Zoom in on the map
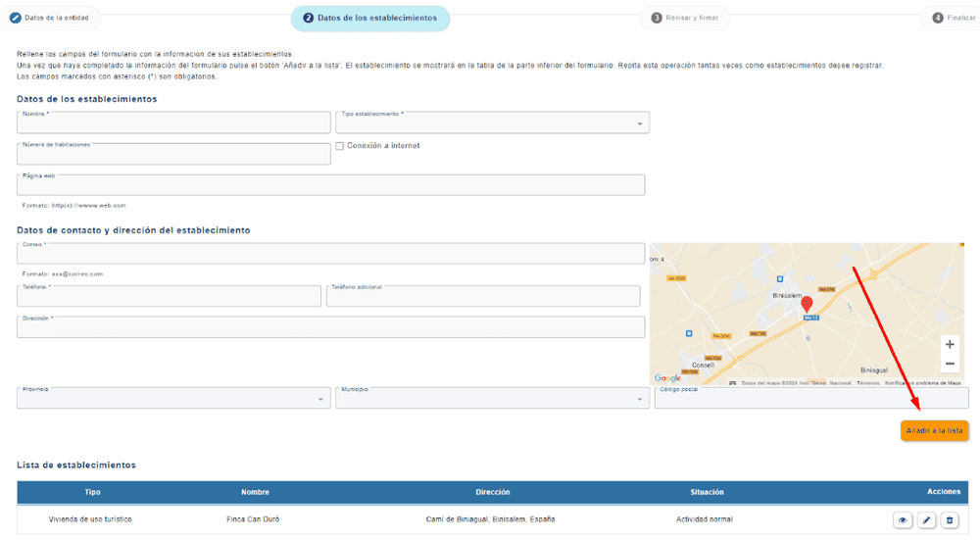This screenshot has width=980, height=540. (x=949, y=344)
